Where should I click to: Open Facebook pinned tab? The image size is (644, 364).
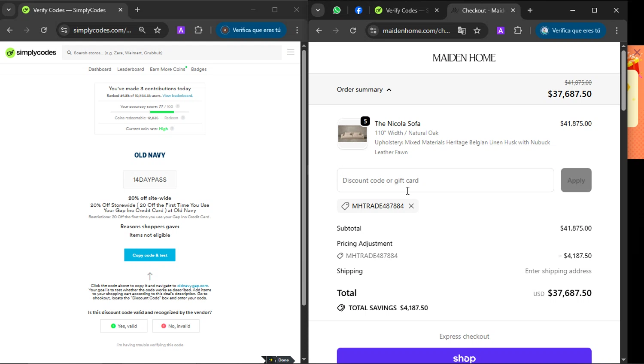pyautogui.click(x=358, y=10)
